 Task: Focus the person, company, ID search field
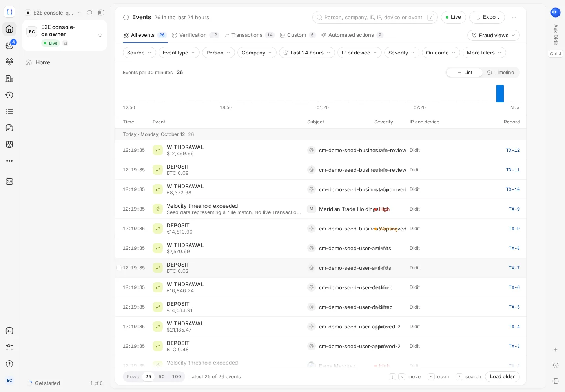pos(375,17)
